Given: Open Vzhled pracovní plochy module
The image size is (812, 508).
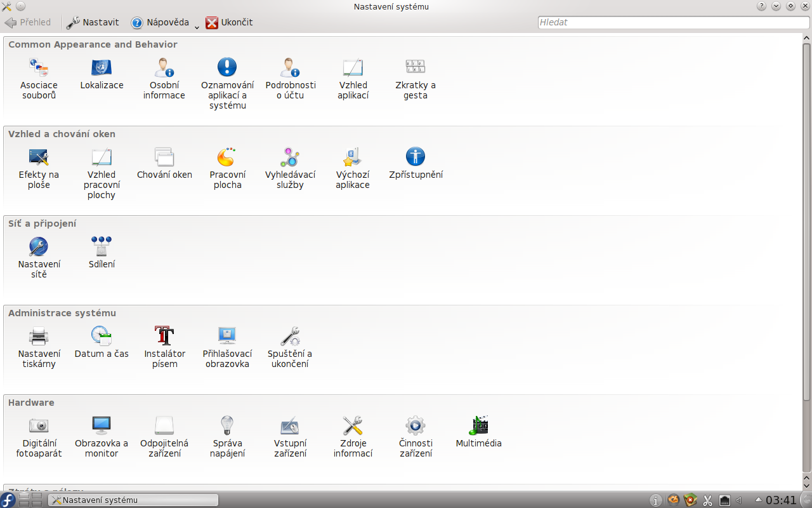Looking at the screenshot, I should (x=101, y=173).
